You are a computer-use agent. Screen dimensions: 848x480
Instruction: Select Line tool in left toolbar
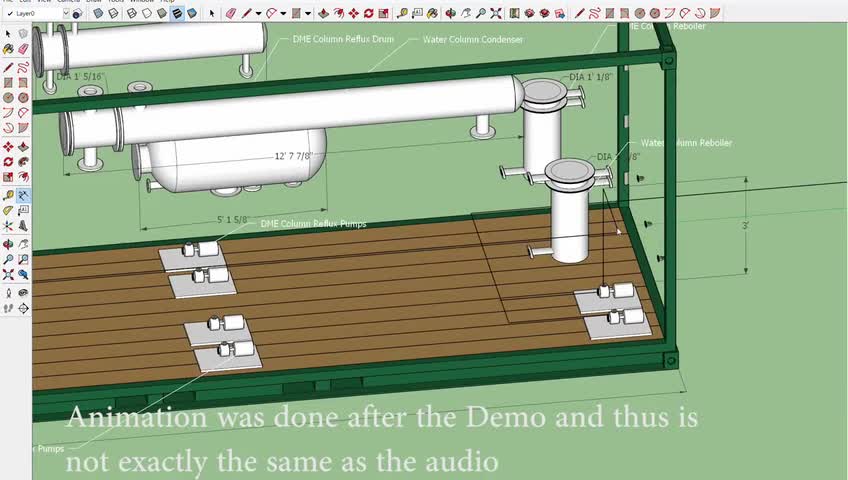coord(8,68)
